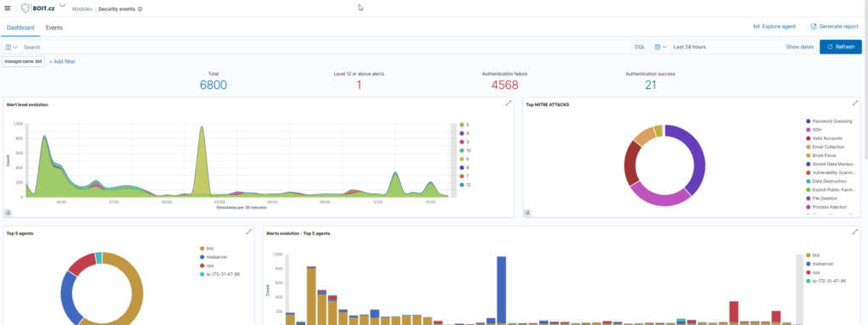Toggle level 8 legend in Alert level evolution
Viewport: 868px width, 325px height.
[465, 167]
